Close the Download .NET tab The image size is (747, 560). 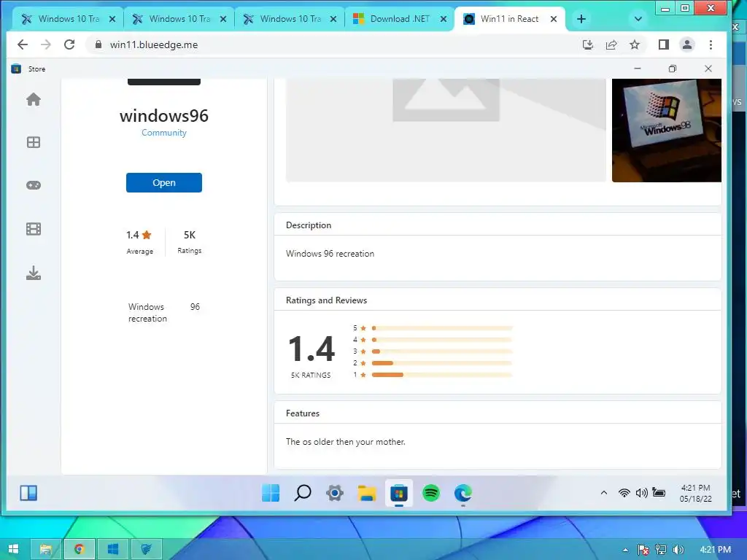(x=443, y=19)
